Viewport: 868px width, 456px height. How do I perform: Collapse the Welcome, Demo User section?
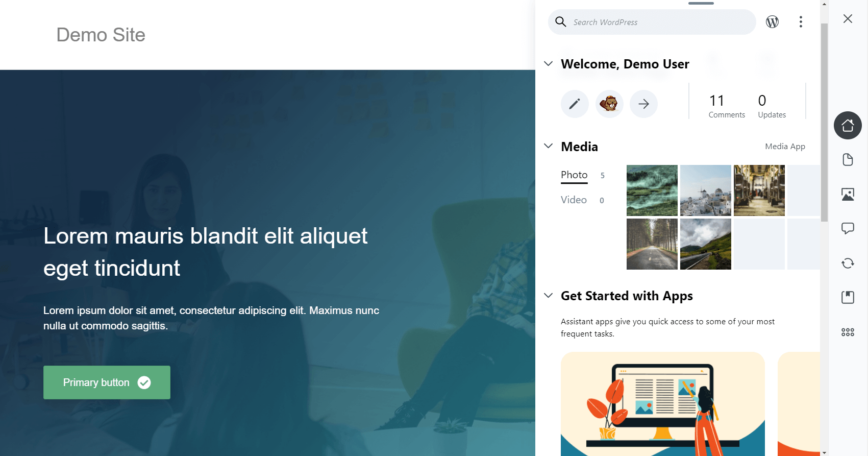tap(549, 64)
